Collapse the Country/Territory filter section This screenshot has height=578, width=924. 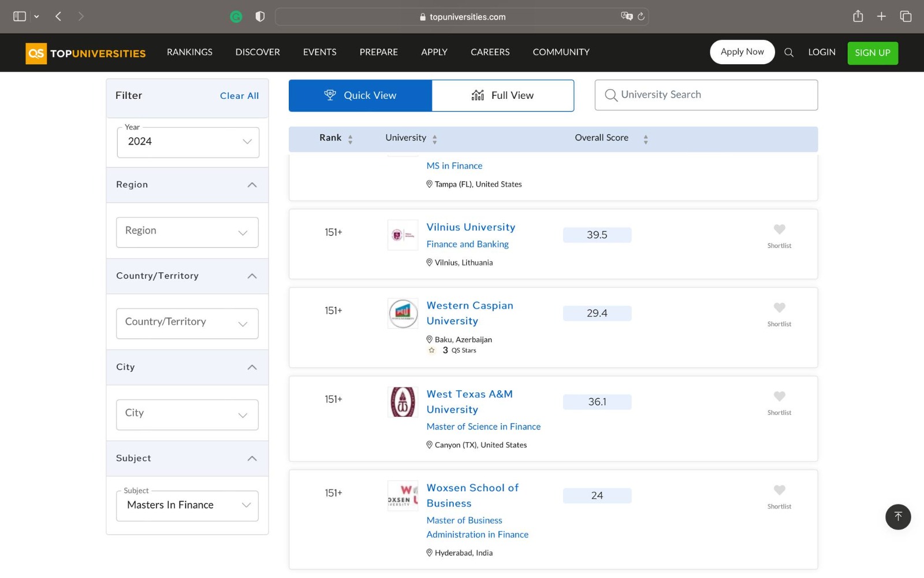point(252,276)
